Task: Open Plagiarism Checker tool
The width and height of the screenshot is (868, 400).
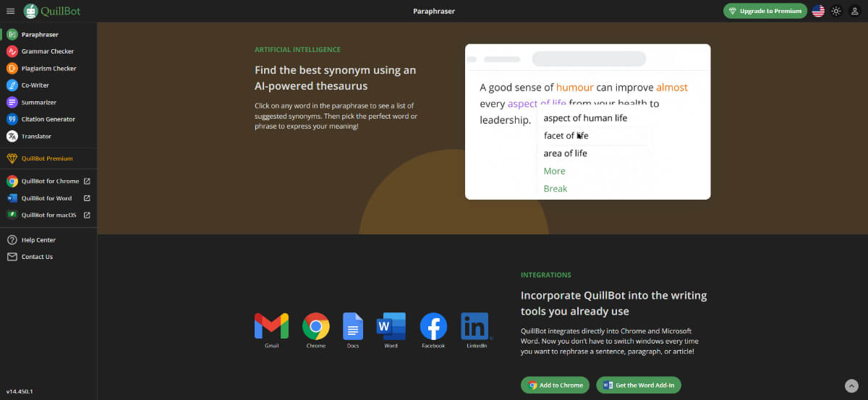Action: click(x=48, y=68)
